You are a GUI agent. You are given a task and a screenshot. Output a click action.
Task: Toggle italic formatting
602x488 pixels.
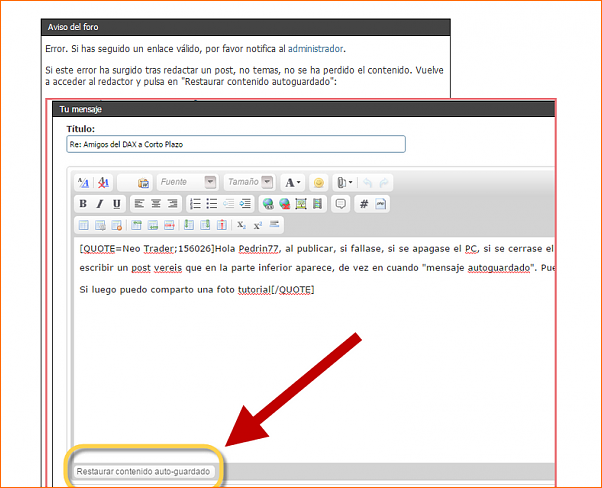[100, 203]
